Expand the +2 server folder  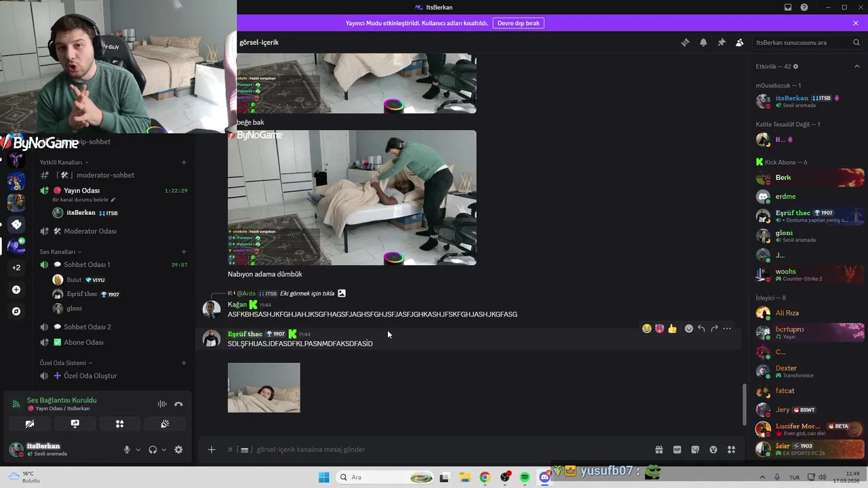tap(16, 267)
